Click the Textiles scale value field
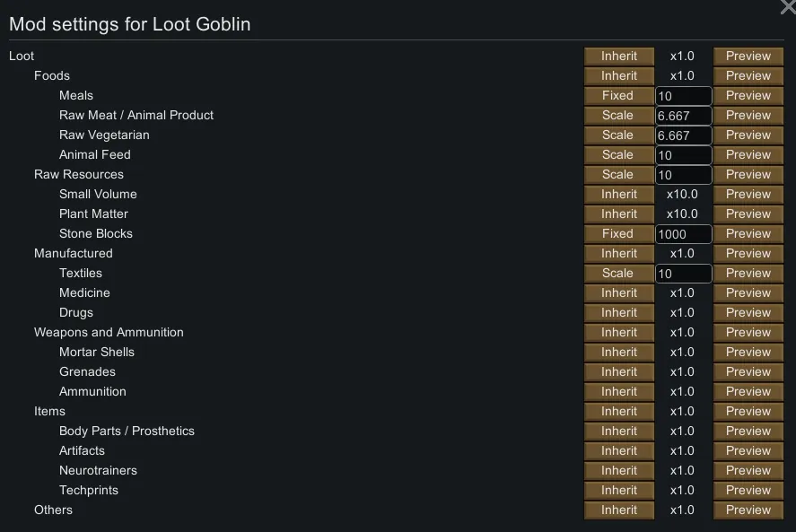 pyautogui.click(x=683, y=274)
